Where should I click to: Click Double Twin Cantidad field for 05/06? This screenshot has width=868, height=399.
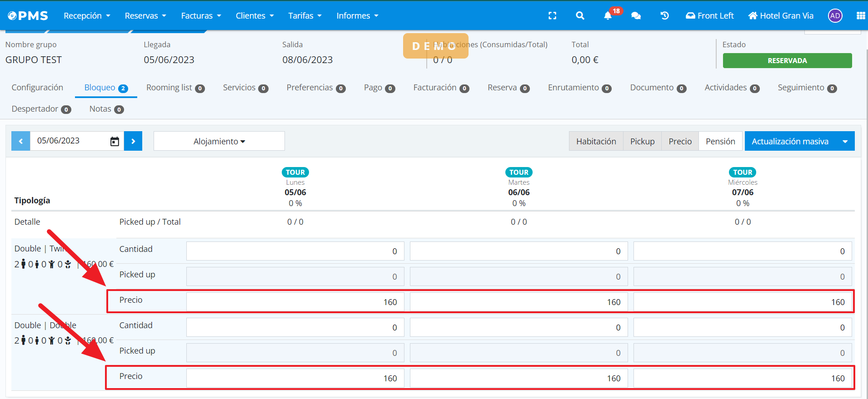(295, 251)
